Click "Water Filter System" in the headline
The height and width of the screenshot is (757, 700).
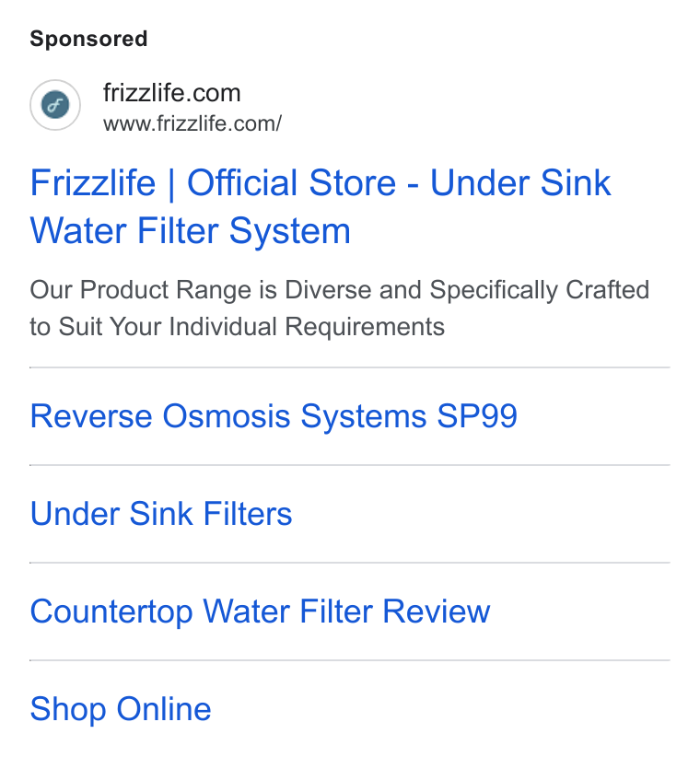pyautogui.click(x=191, y=231)
